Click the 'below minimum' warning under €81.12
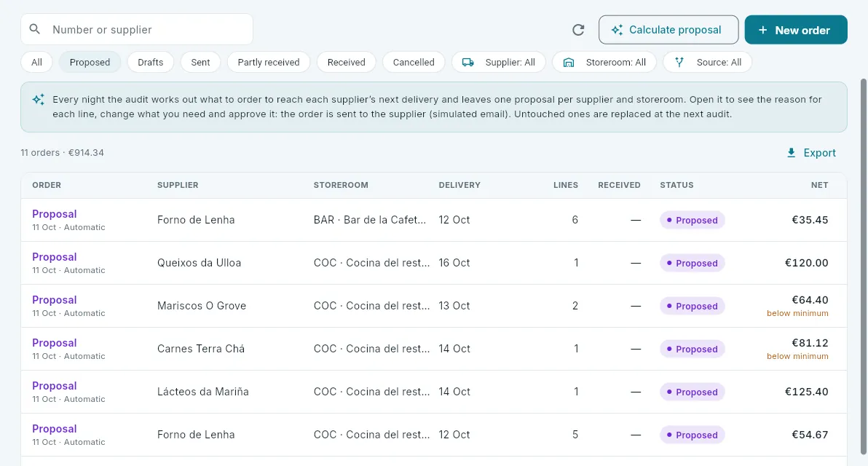This screenshot has height=466, width=868. pos(797,357)
